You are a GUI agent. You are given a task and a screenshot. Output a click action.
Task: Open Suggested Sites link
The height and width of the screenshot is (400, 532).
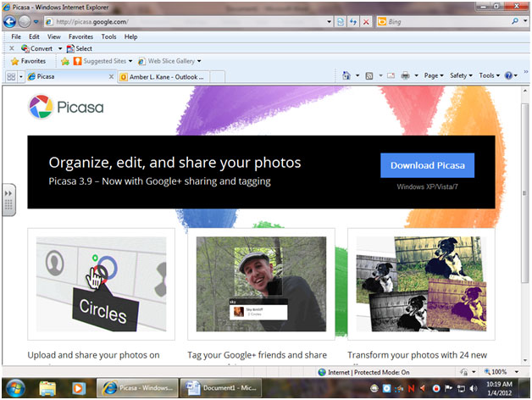(103, 61)
